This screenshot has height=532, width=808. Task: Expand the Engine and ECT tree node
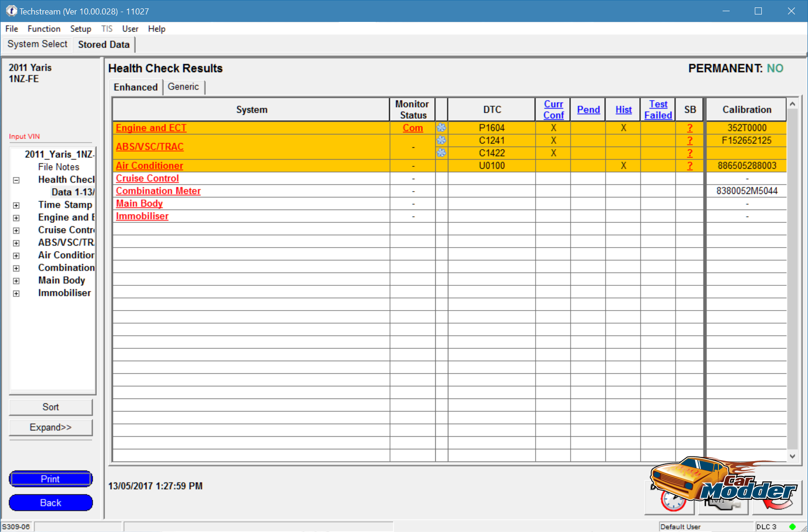pos(16,218)
